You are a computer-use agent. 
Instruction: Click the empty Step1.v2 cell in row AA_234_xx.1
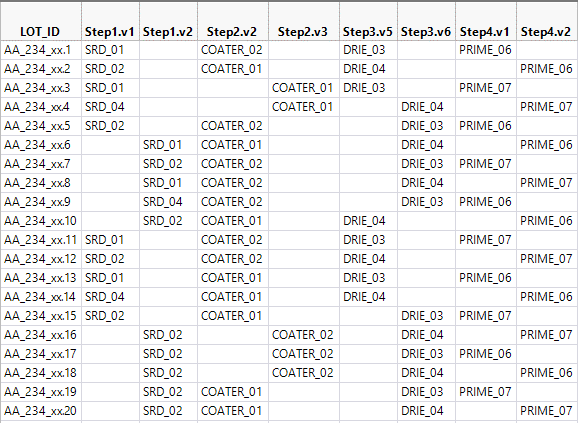point(168,50)
